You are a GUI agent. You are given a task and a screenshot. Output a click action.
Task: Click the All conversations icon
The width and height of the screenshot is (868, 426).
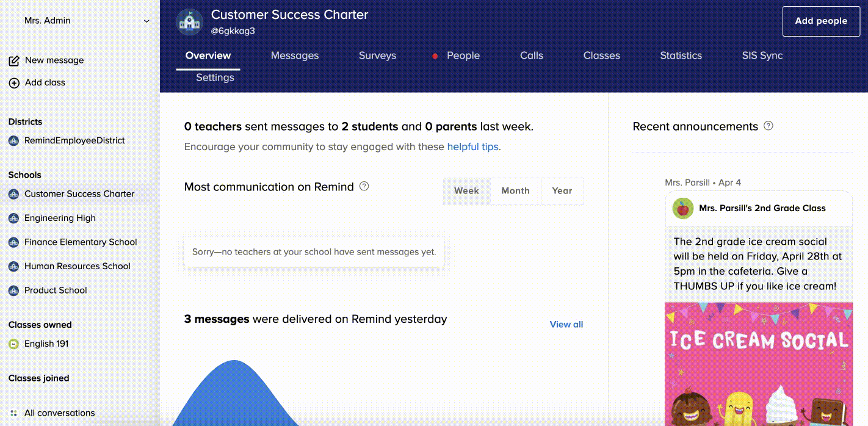(13, 413)
